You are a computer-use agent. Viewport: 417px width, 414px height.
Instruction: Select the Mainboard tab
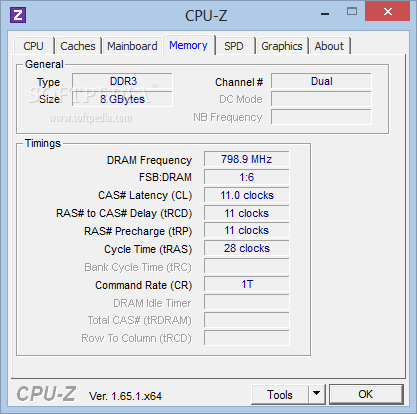(x=132, y=46)
